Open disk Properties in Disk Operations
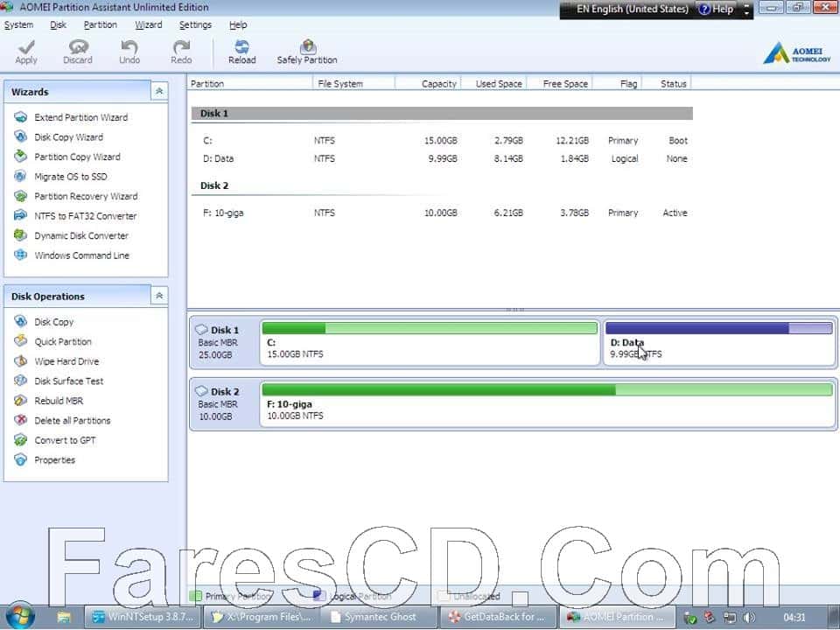Image resolution: width=840 pixels, height=630 pixels. pos(54,460)
